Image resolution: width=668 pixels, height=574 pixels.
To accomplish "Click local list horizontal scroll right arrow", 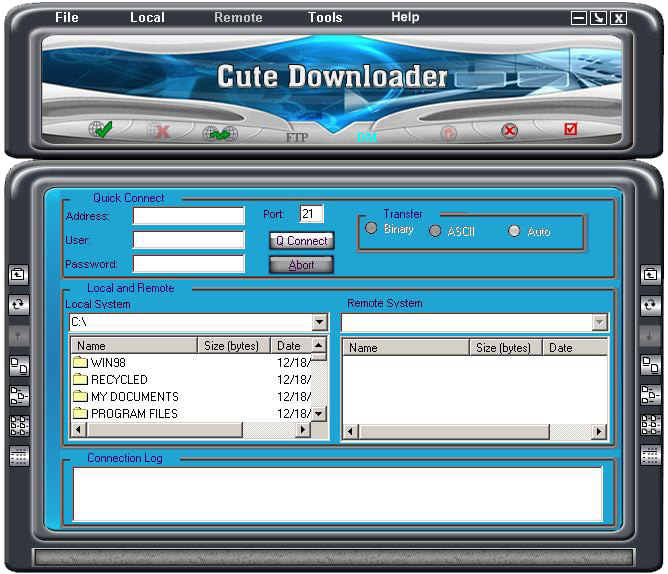I will pos(303,430).
